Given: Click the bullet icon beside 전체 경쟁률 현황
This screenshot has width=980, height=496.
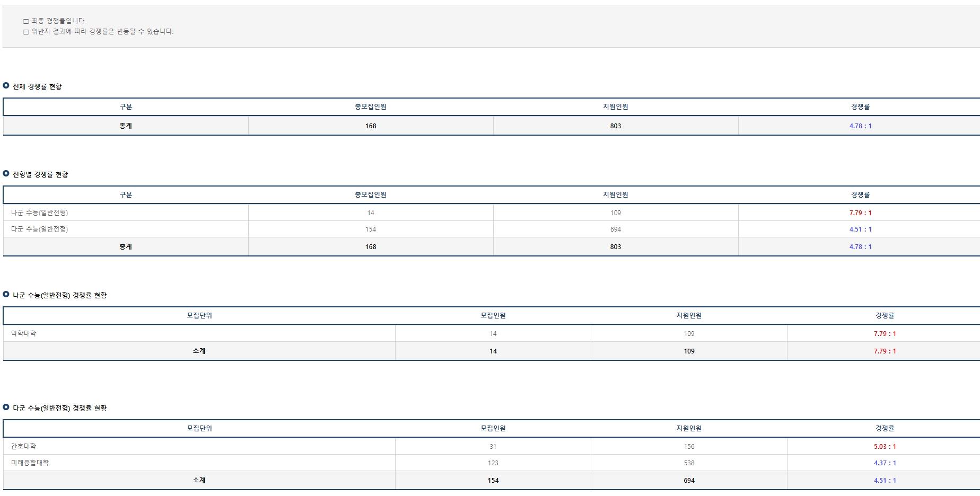Looking at the screenshot, I should click(6, 86).
